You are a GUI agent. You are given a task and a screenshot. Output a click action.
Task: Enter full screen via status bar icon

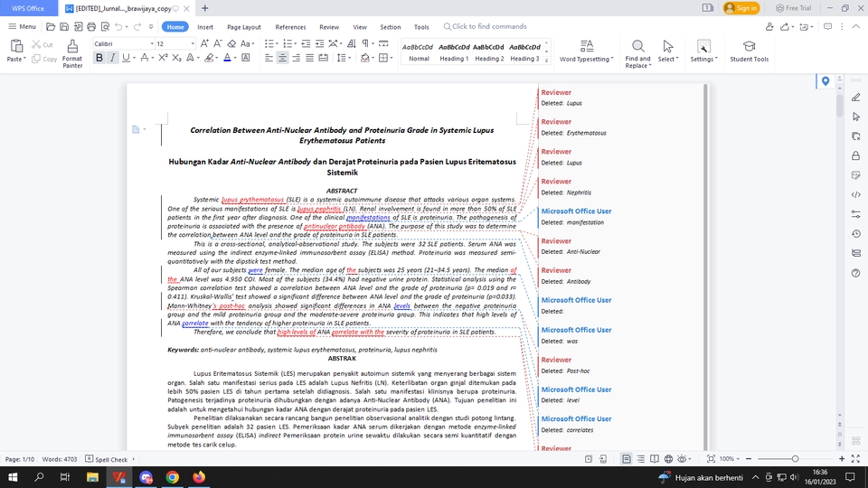click(x=856, y=459)
